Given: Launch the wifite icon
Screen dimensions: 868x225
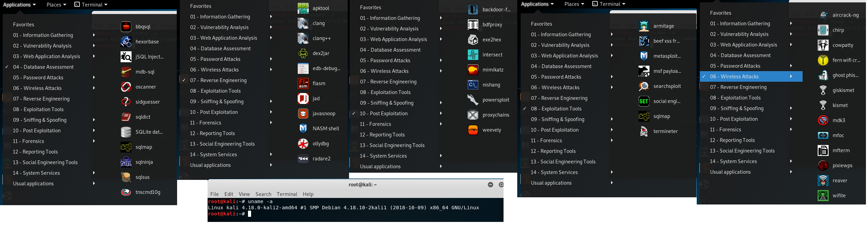Looking at the screenshot, I should 823,196.
